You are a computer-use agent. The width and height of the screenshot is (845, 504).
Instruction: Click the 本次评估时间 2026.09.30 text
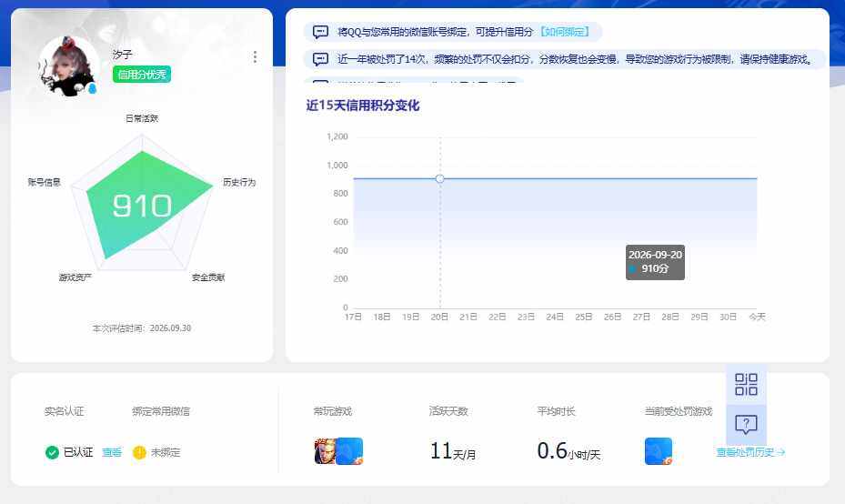(141, 328)
